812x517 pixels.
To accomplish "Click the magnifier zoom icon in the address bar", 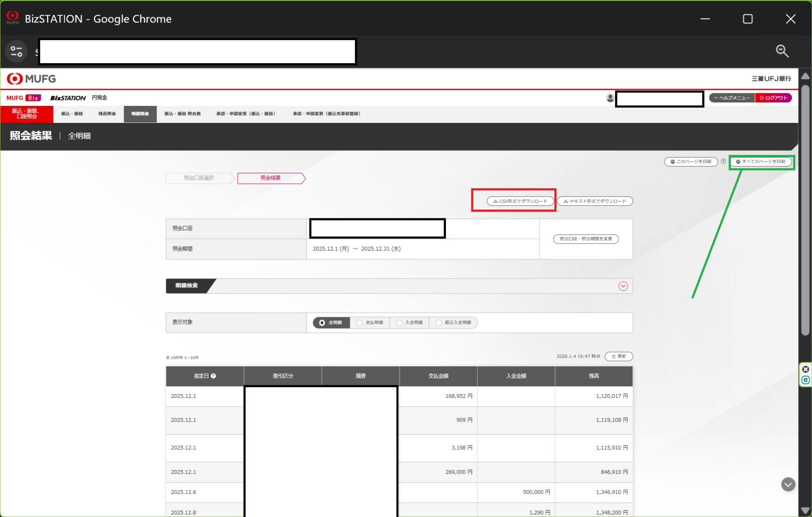I will [x=782, y=51].
